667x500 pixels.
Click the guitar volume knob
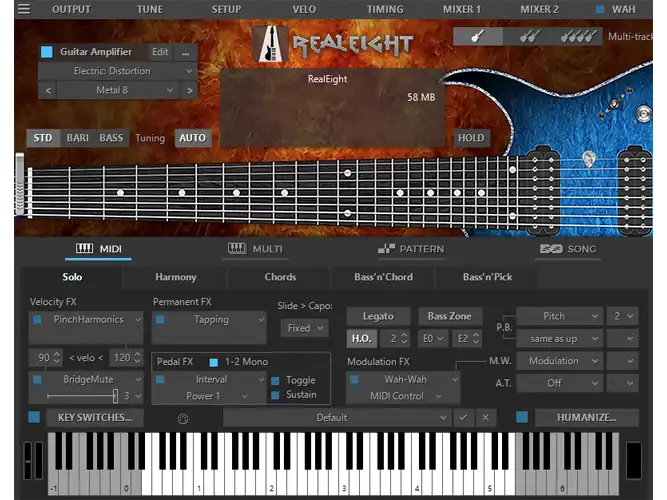(644, 114)
